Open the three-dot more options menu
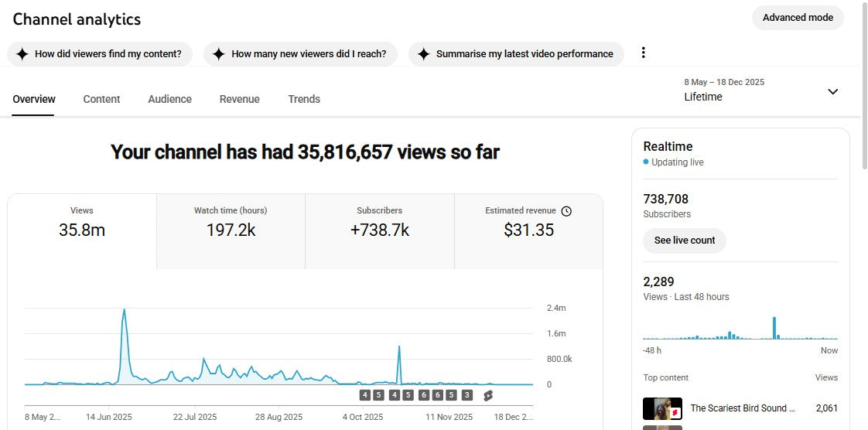 click(x=643, y=53)
